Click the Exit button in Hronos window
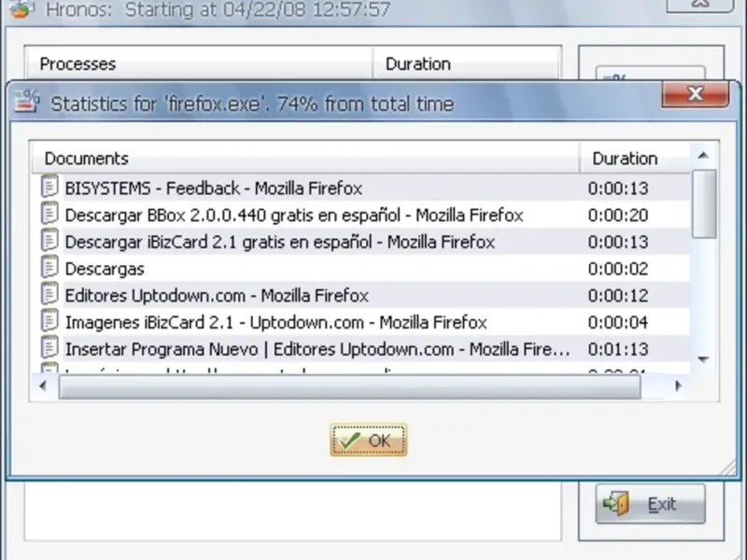This screenshot has width=747, height=560. [650, 504]
